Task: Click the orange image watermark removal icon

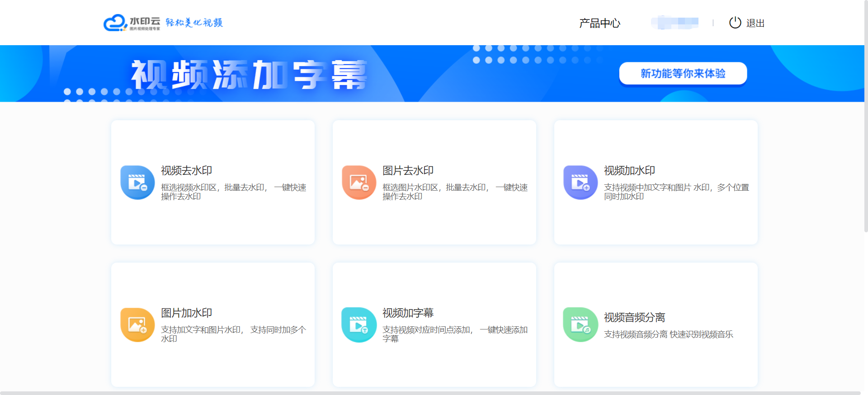Action: click(359, 183)
